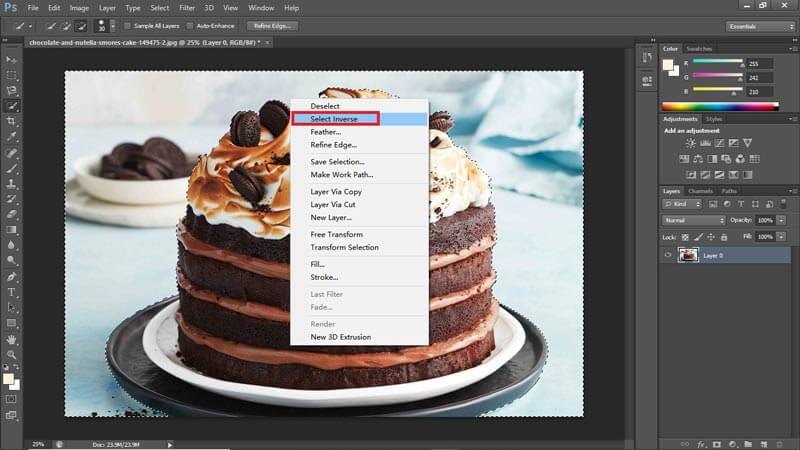Viewport: 800px width, 450px height.
Task: Hide Layer 0 with the eye icon
Action: 668,255
